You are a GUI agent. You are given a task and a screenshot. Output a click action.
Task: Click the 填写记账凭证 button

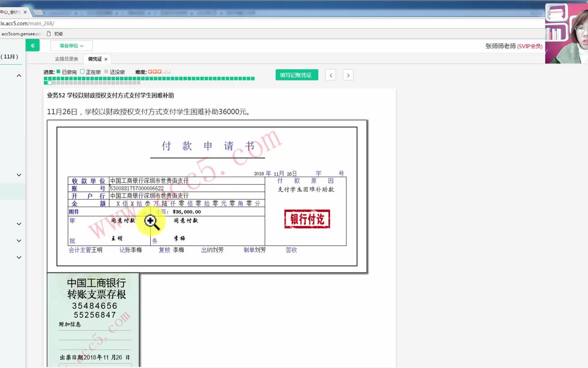[296, 75]
